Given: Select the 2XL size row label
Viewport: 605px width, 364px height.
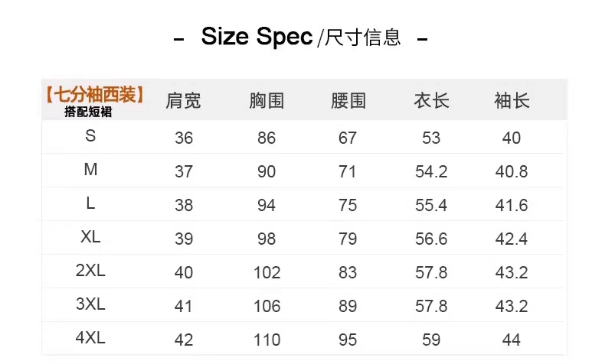Looking at the screenshot, I should click(91, 271).
